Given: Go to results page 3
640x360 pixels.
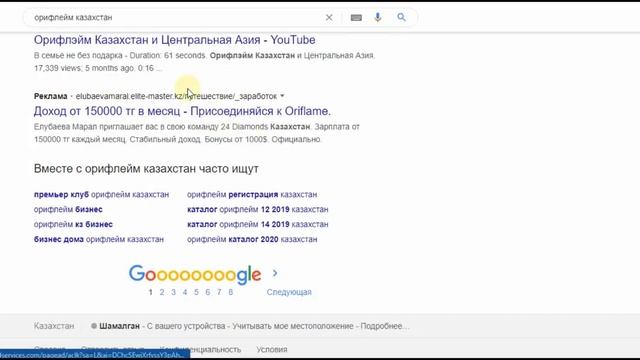Looking at the screenshot, I should [173, 292].
